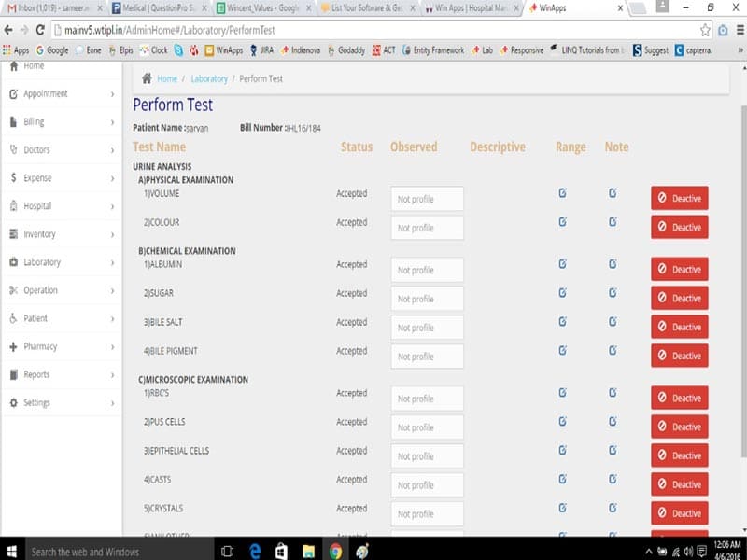The width and height of the screenshot is (747, 560).
Task: Follow the Laboratory breadcrumb link
Action: [x=209, y=78]
